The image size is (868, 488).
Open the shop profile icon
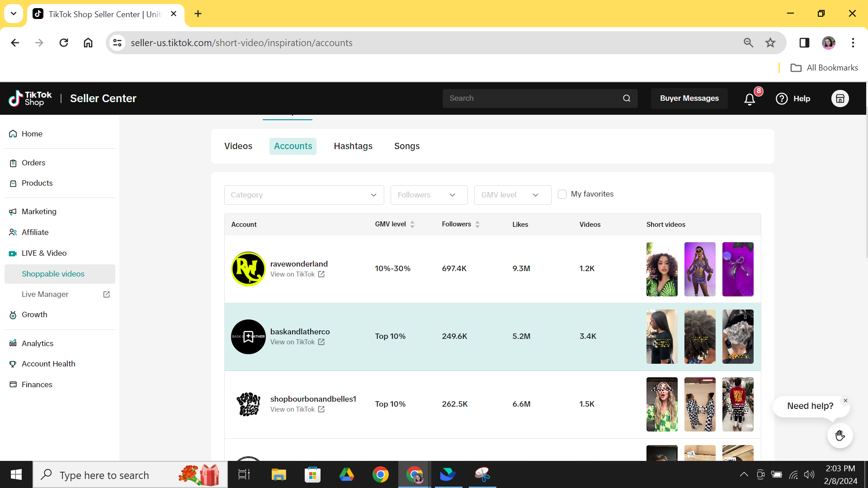(840, 99)
